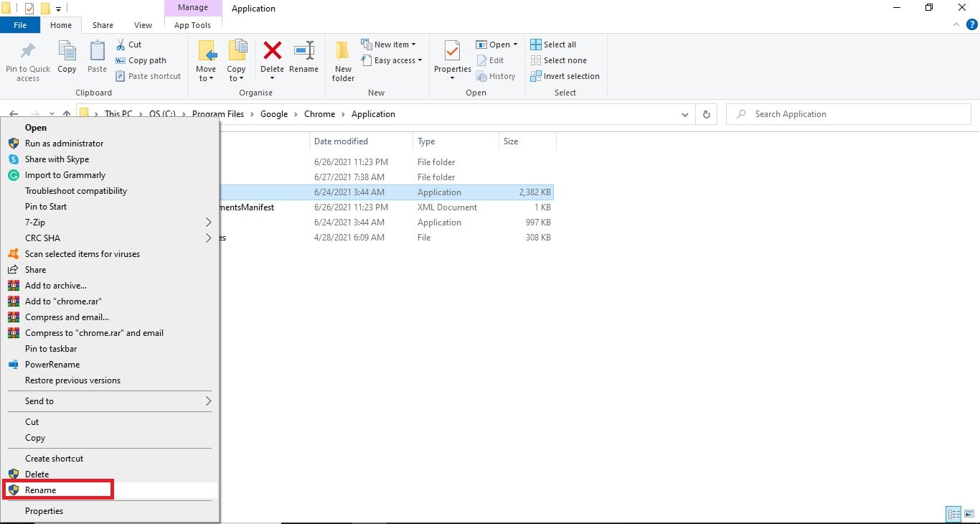Open Properties in context menu
The height and width of the screenshot is (524, 980).
[111, 511]
